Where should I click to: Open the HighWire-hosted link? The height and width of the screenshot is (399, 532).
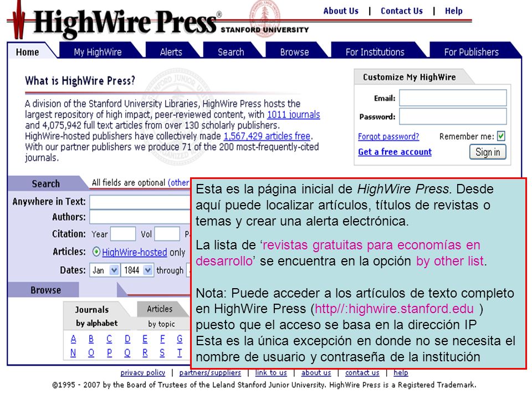pyautogui.click(x=134, y=252)
